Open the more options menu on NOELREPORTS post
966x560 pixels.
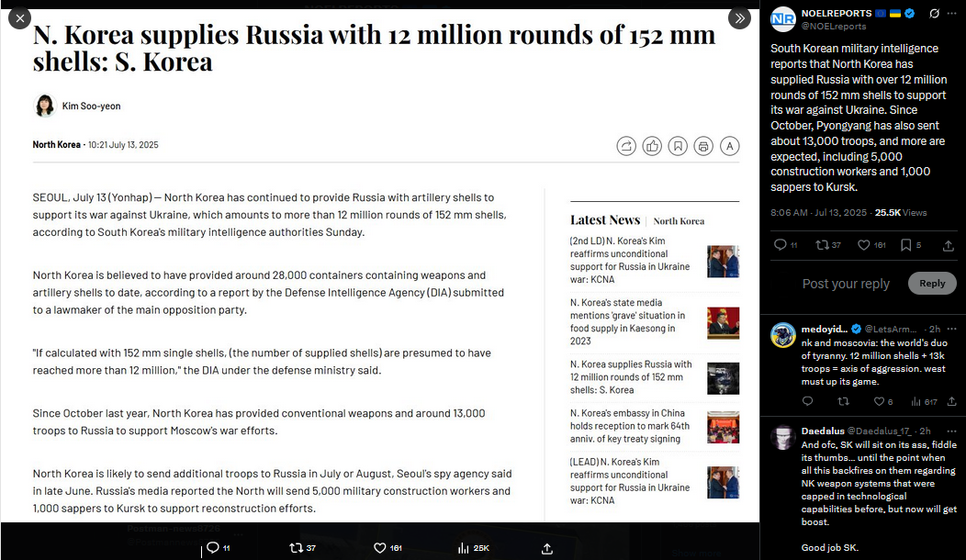point(952,14)
